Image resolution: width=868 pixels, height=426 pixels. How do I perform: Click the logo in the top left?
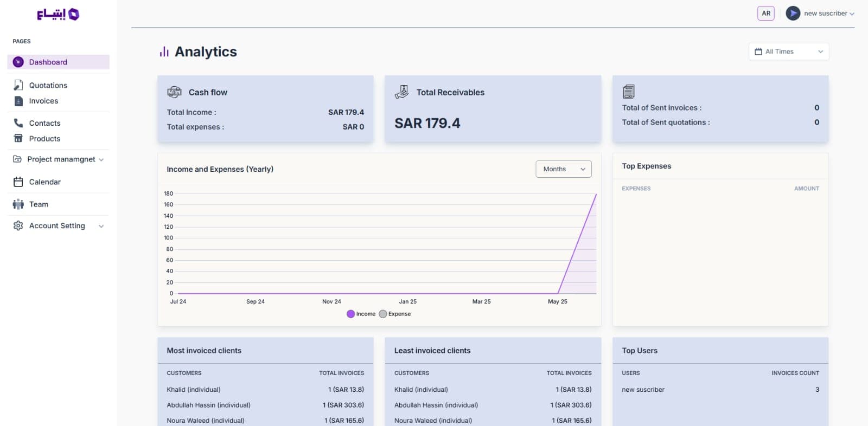pos(58,15)
